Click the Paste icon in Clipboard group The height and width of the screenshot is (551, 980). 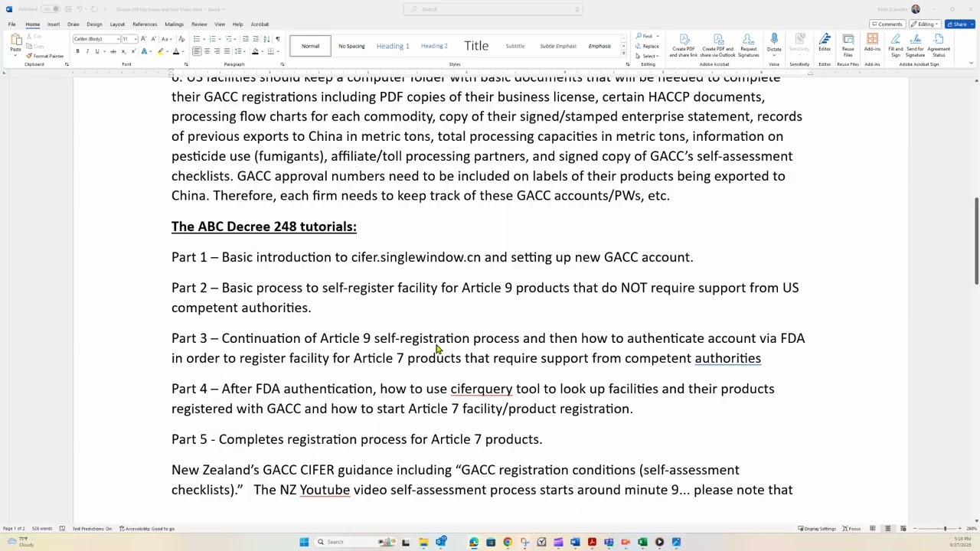click(15, 40)
